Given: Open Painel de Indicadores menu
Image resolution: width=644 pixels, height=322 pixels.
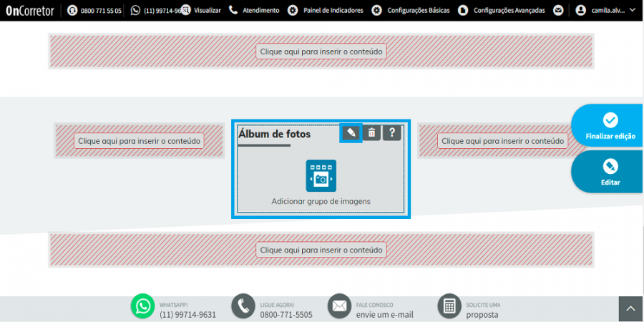Looking at the screenshot, I should pos(326,10).
